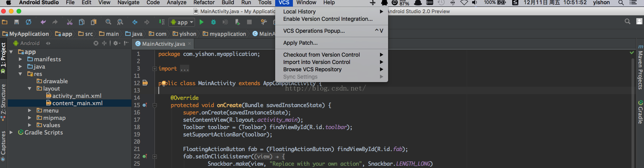This screenshot has width=644, height=168.
Task: Open the Captures tool window tab
Action: click(x=3, y=146)
